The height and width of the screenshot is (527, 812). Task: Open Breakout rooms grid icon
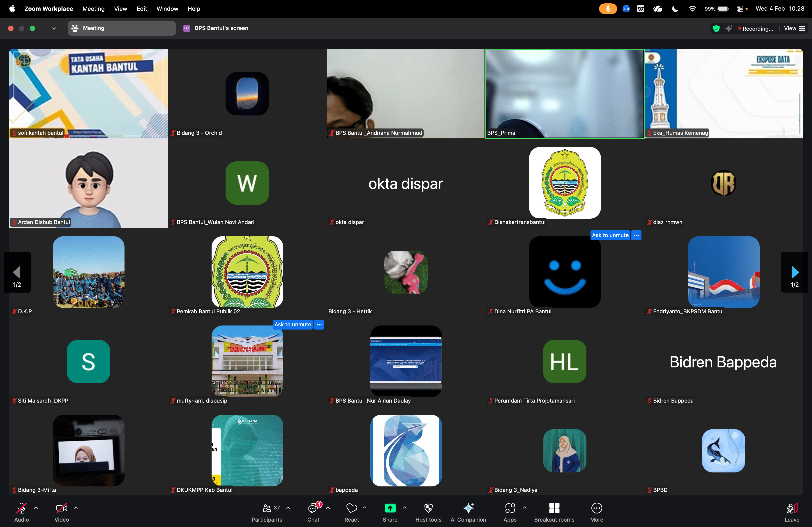click(x=554, y=508)
